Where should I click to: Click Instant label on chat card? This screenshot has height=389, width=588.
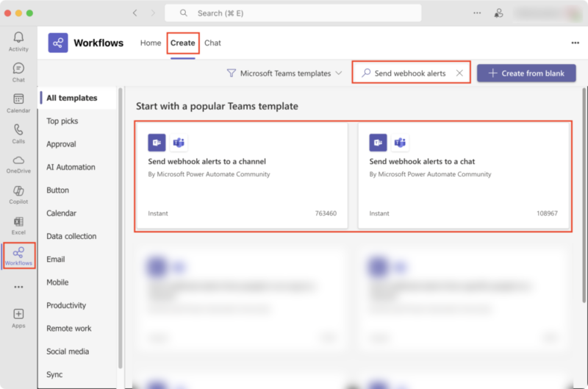pyautogui.click(x=379, y=213)
